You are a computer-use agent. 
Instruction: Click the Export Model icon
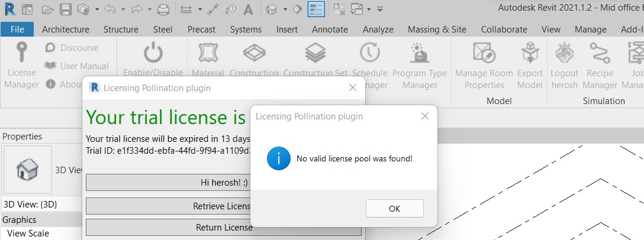[530, 53]
